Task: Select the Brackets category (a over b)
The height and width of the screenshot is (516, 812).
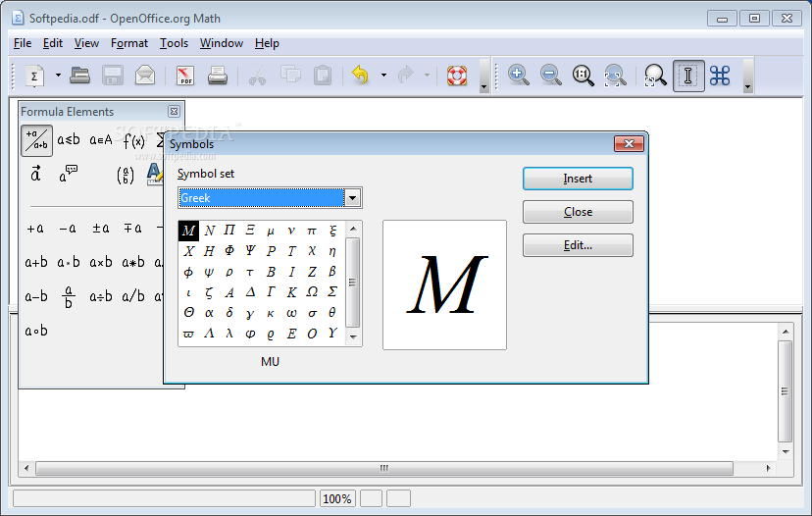Action: coord(126,176)
